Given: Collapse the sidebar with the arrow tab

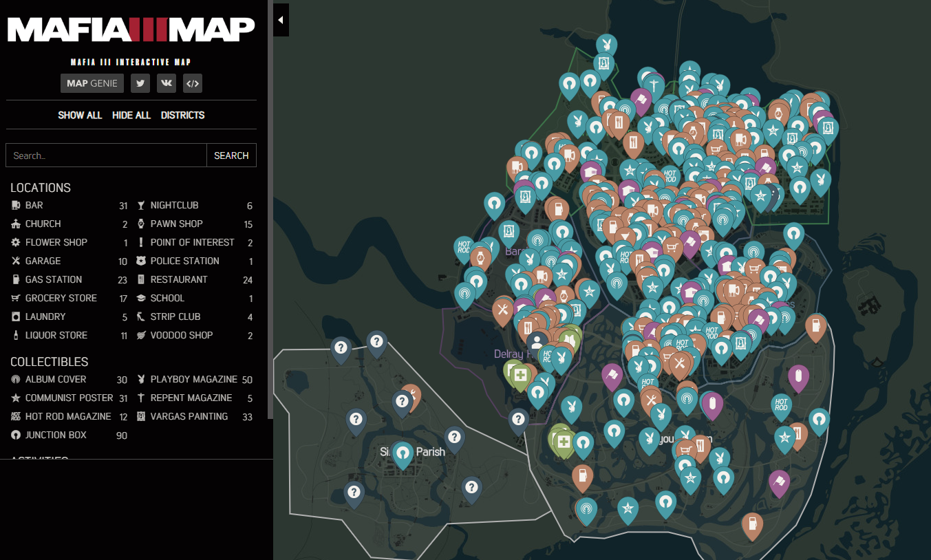Looking at the screenshot, I should (x=281, y=20).
